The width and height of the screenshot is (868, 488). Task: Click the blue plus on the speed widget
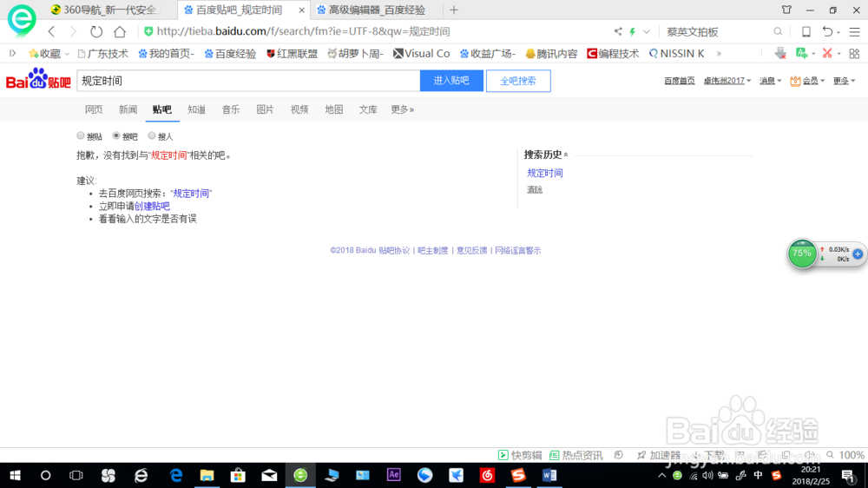point(858,254)
